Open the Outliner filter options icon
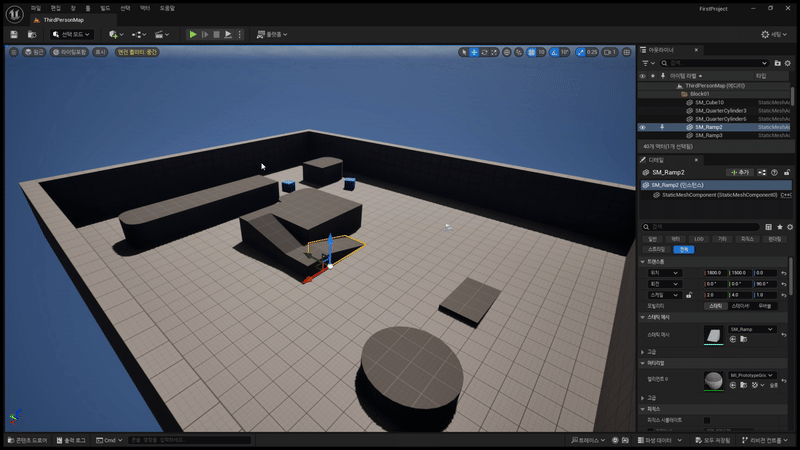 pyautogui.click(x=648, y=63)
